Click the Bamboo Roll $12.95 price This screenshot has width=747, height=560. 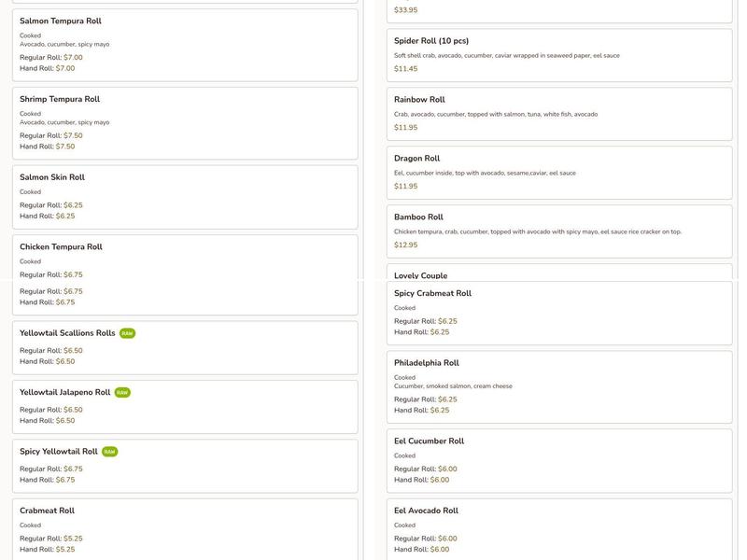[405, 245]
